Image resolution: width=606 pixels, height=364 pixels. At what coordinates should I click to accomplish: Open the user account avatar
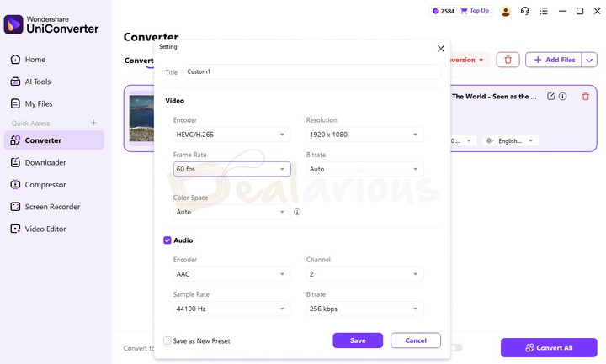pos(506,11)
